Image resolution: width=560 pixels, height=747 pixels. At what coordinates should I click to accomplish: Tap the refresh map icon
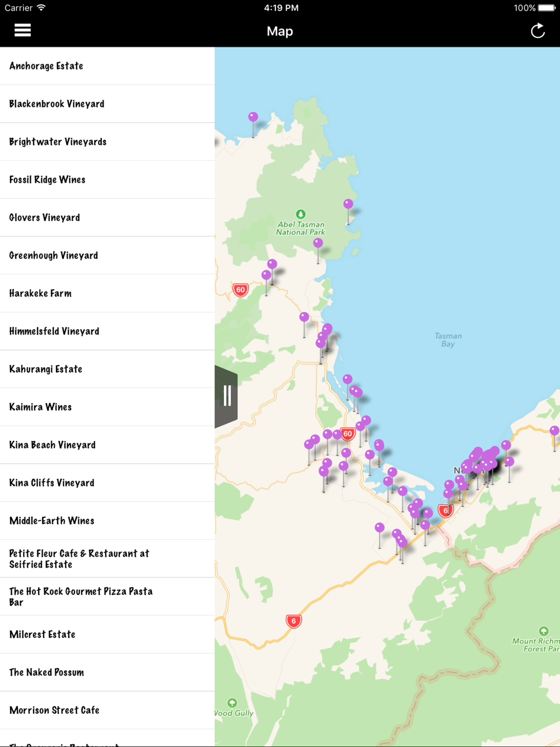(x=538, y=31)
